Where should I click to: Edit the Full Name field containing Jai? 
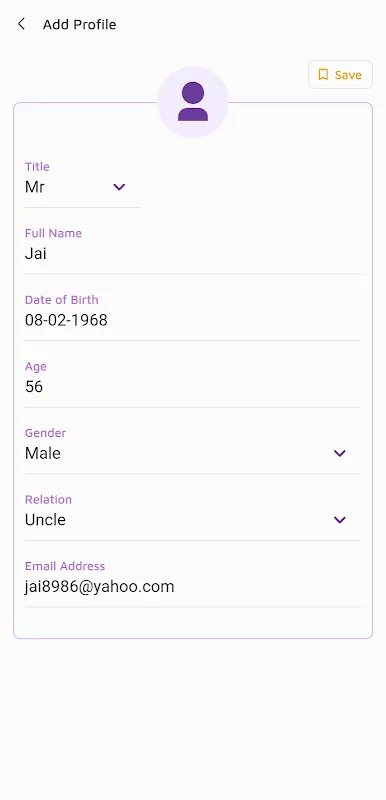[x=193, y=254]
